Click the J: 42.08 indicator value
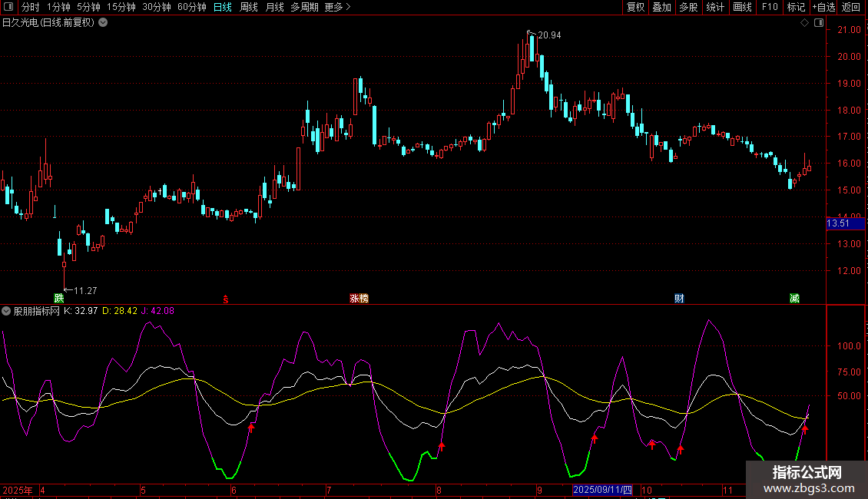This screenshot has width=868, height=499. [157, 311]
